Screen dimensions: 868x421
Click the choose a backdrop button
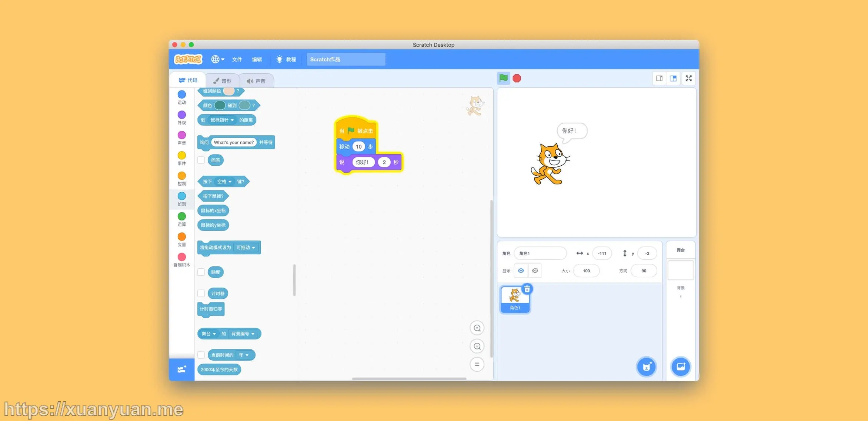click(681, 367)
